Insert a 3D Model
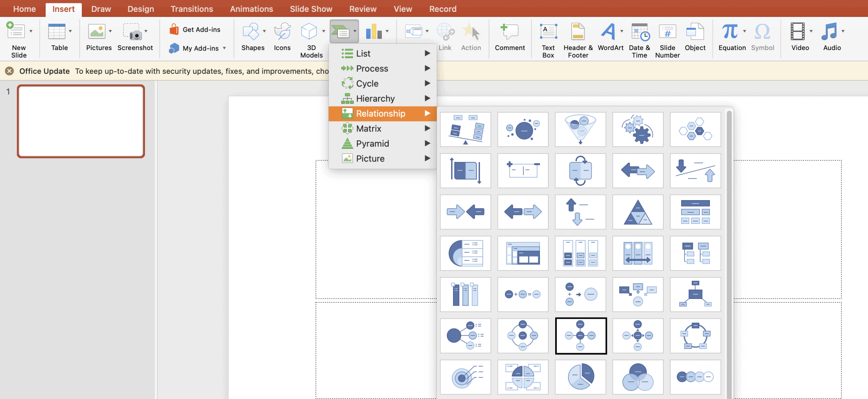Image resolution: width=868 pixels, height=399 pixels. (310, 37)
